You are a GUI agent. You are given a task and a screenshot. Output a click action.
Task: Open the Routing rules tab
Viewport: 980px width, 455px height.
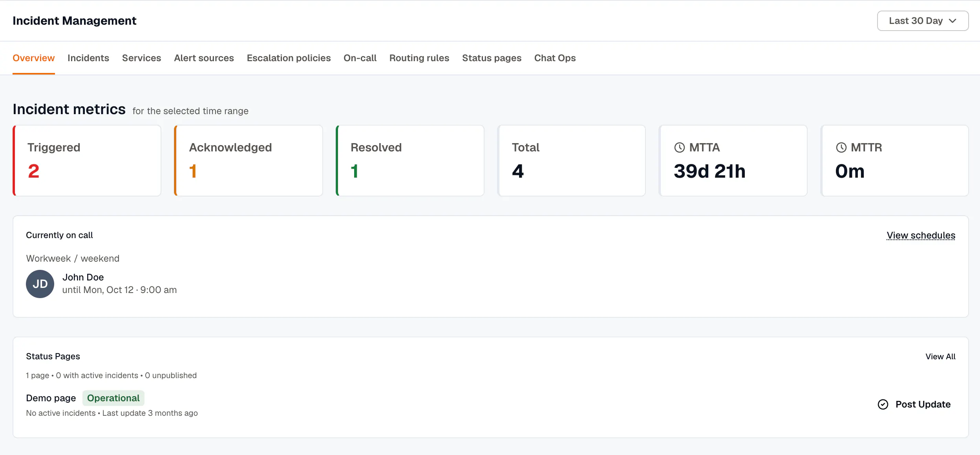tap(419, 58)
